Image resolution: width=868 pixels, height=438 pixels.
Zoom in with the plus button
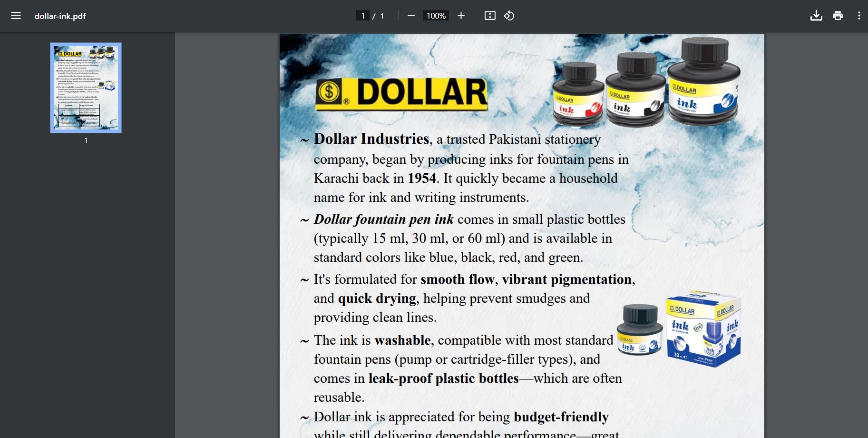(x=461, y=16)
